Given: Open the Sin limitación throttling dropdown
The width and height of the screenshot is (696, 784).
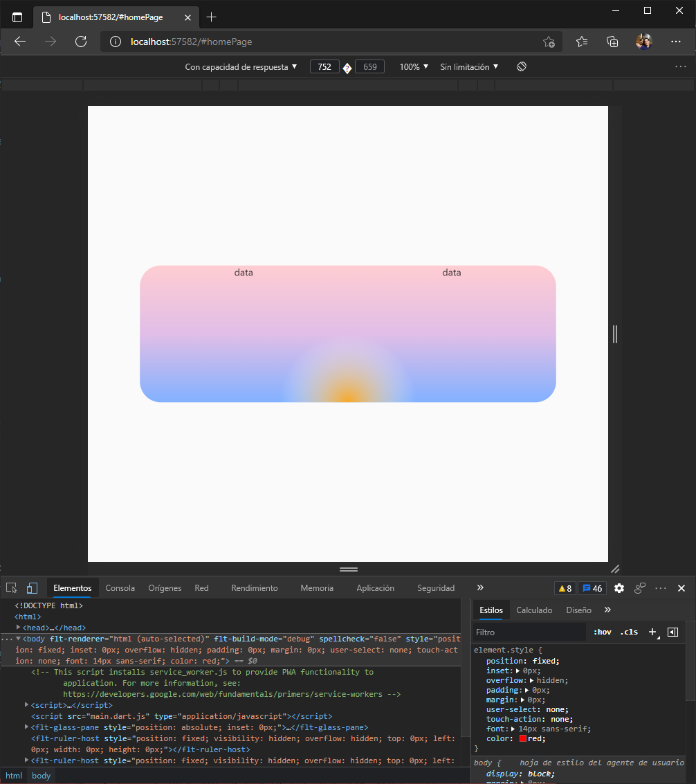Looking at the screenshot, I should point(469,66).
